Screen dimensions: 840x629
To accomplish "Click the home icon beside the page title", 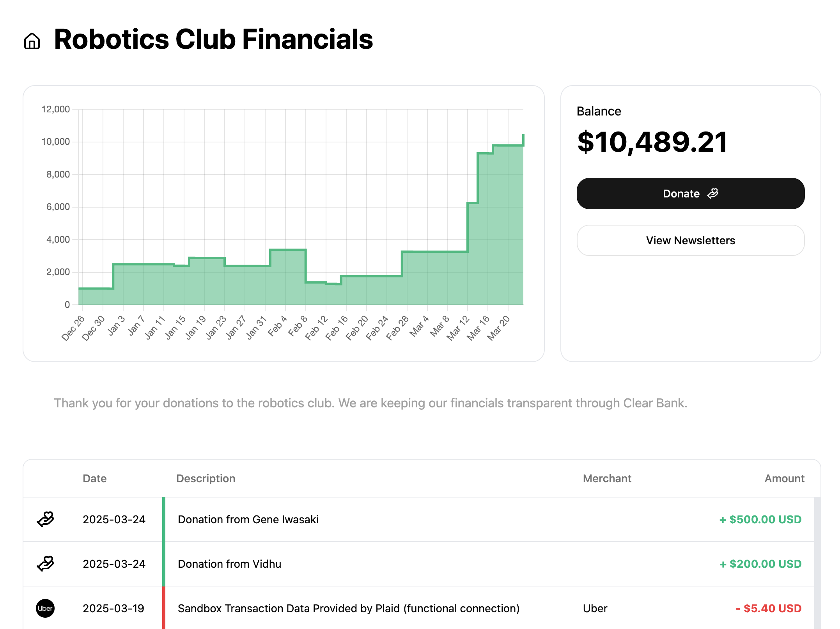I will 32,41.
